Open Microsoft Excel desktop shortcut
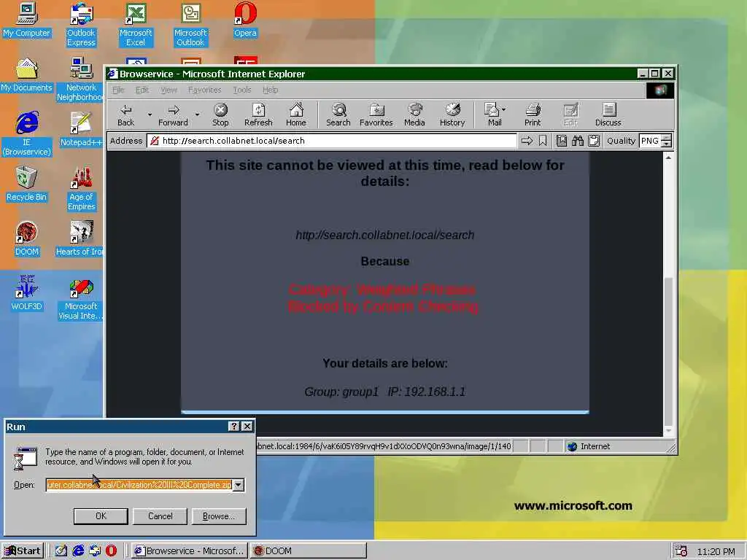 136,25
